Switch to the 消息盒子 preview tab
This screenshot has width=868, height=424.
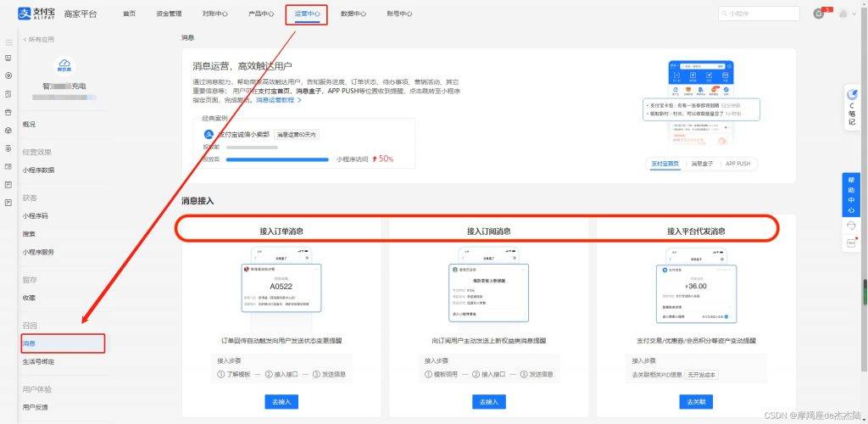click(703, 164)
